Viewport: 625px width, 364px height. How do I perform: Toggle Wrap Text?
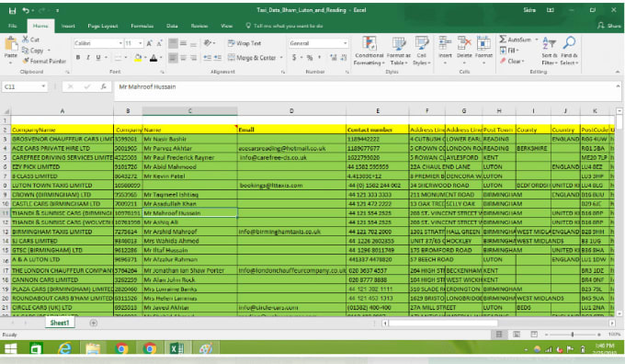(244, 43)
